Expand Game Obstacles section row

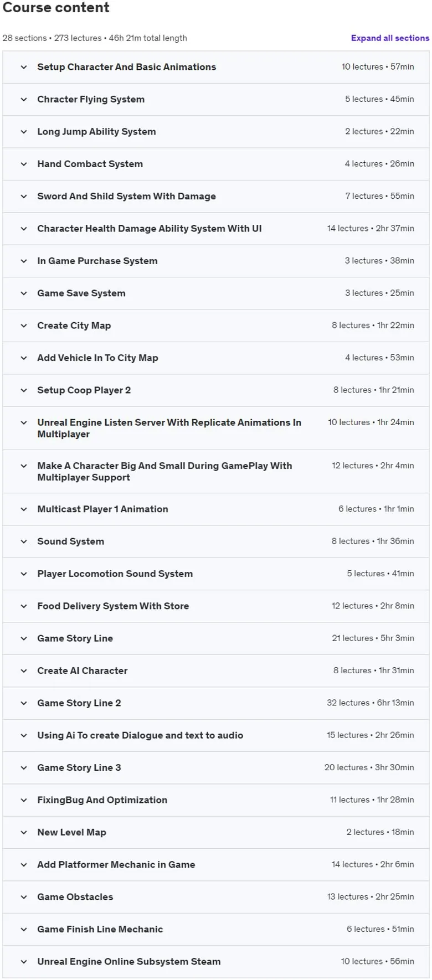[x=216, y=897]
